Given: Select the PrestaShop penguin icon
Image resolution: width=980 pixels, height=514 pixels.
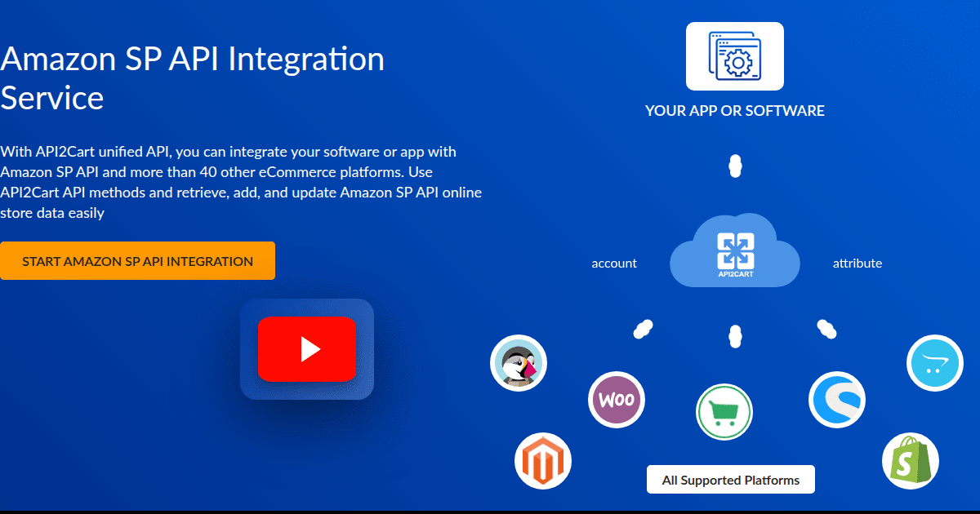Looking at the screenshot, I should [x=519, y=363].
